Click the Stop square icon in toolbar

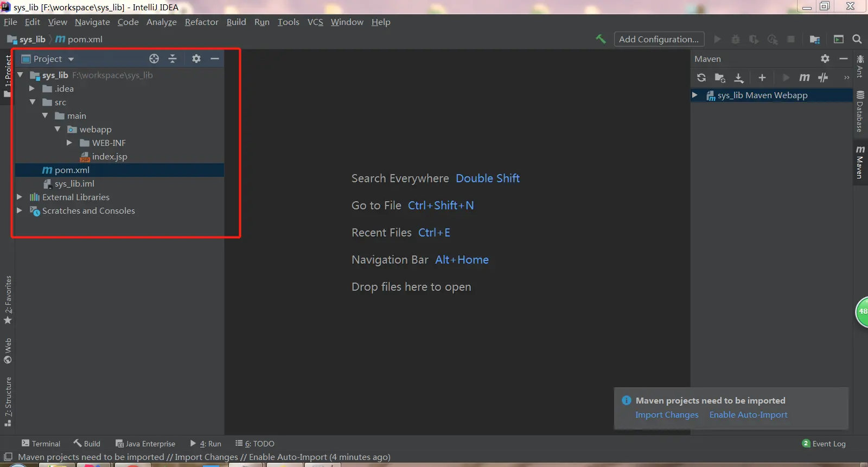(791, 39)
